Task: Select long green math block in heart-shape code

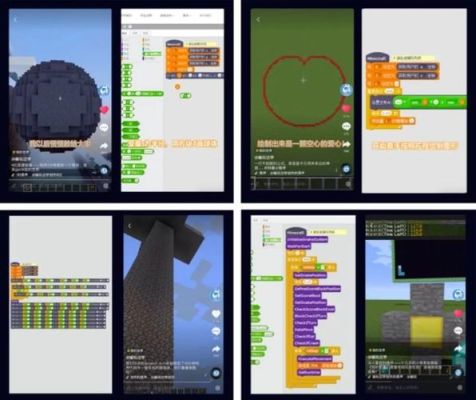Action: click(429, 102)
